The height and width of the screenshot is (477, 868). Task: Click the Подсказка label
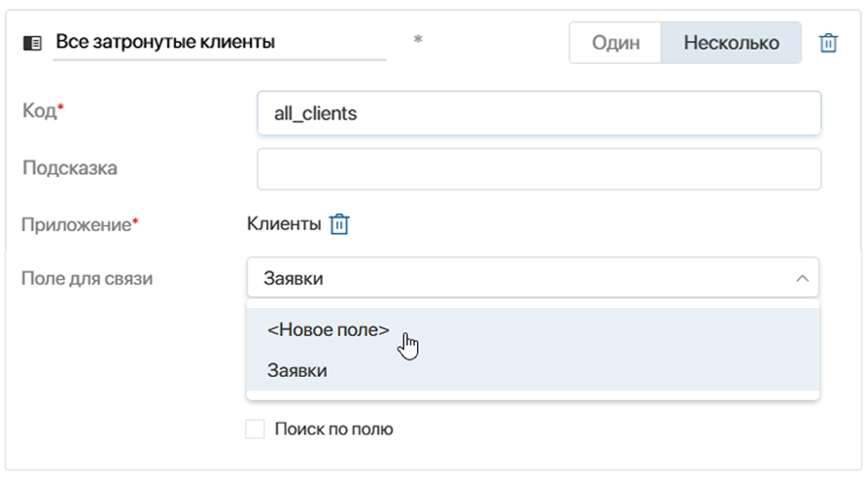[70, 168]
